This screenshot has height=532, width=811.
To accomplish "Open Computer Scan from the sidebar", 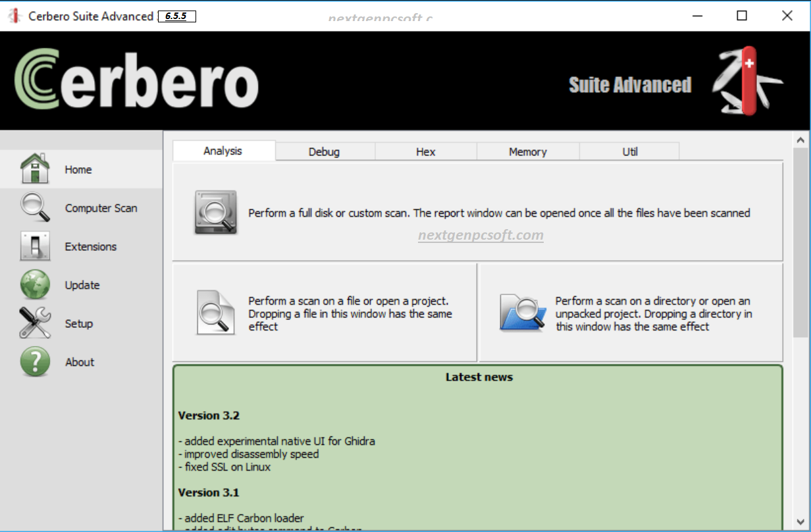I will 101,207.
